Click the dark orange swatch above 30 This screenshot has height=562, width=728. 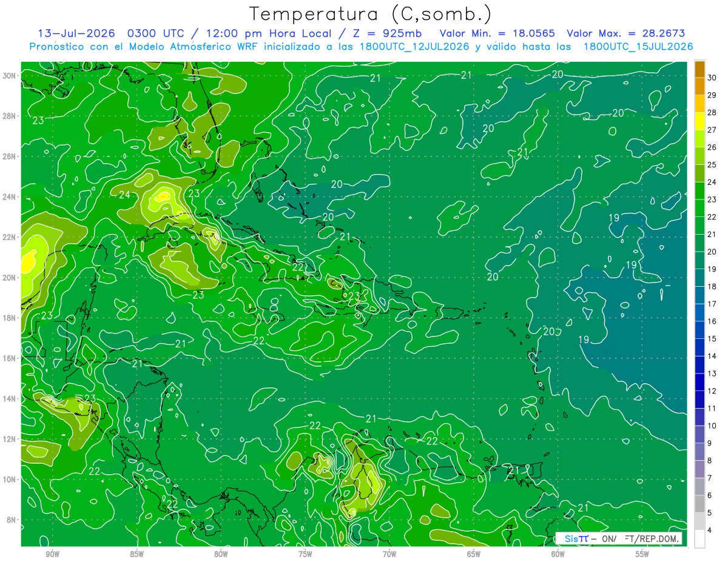[x=699, y=69]
